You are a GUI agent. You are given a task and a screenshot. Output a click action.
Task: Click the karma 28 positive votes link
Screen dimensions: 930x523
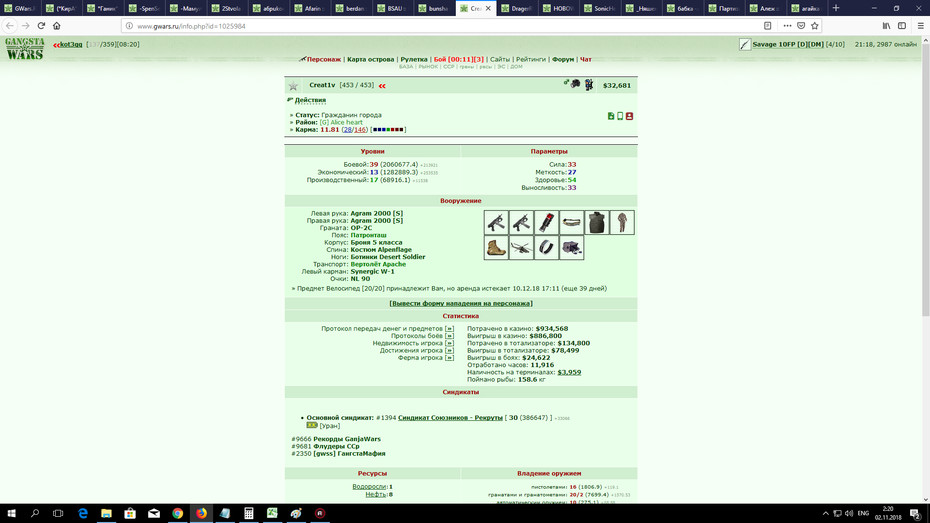pyautogui.click(x=348, y=129)
